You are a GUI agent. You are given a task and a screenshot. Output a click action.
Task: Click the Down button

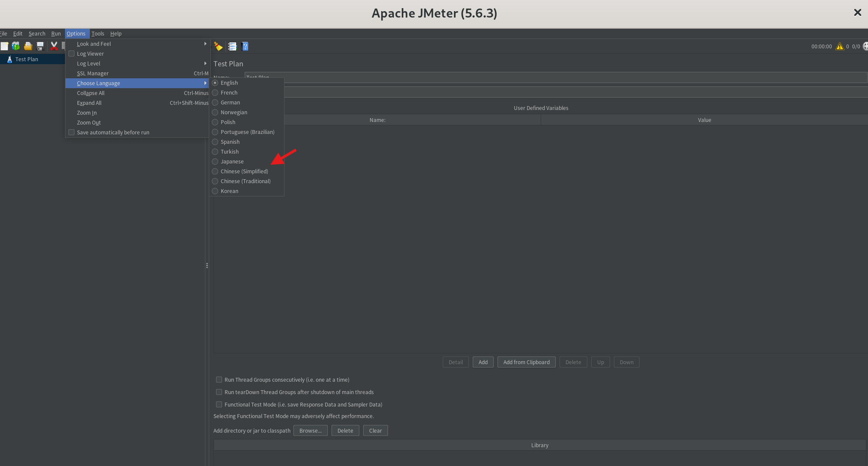pos(627,362)
